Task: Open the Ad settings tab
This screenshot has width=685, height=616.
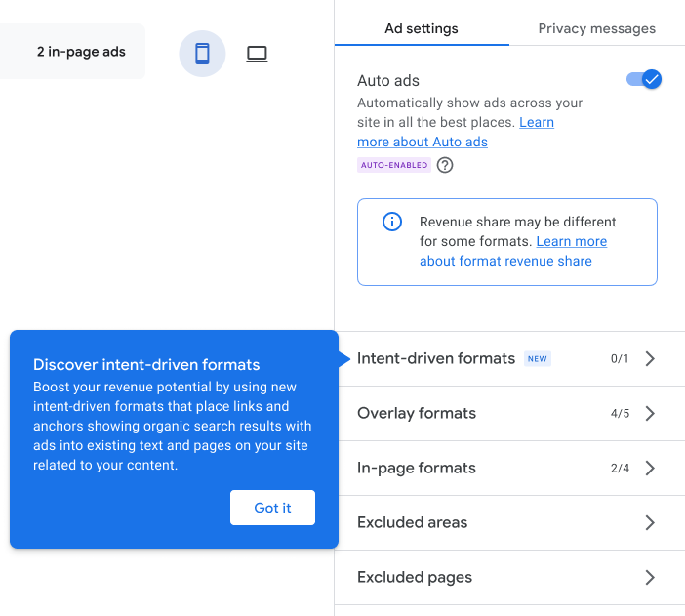Action: pyautogui.click(x=422, y=28)
